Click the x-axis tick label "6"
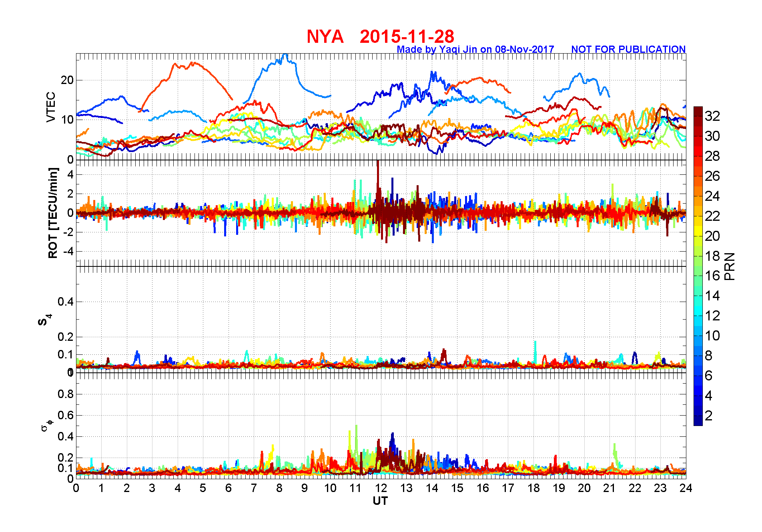Screen dimensions: 762x532 point(229,488)
